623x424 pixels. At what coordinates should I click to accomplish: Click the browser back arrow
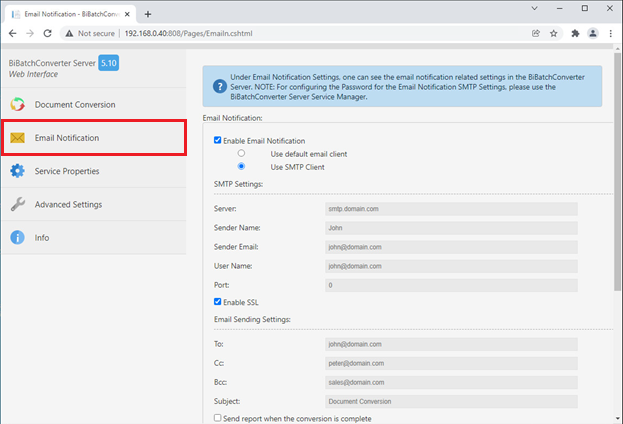11,33
